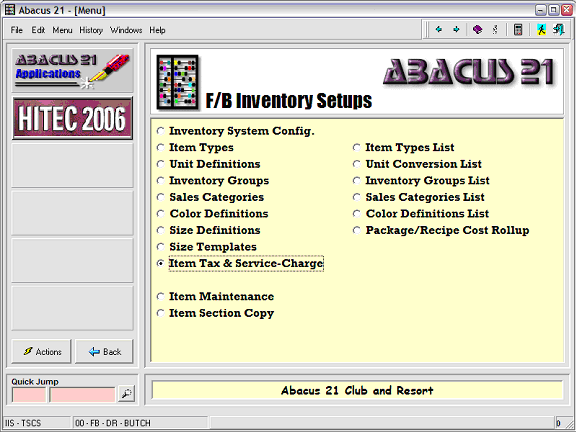The height and width of the screenshot is (432, 576).
Task: Select Inventory System Config. radio button
Action: (x=160, y=131)
